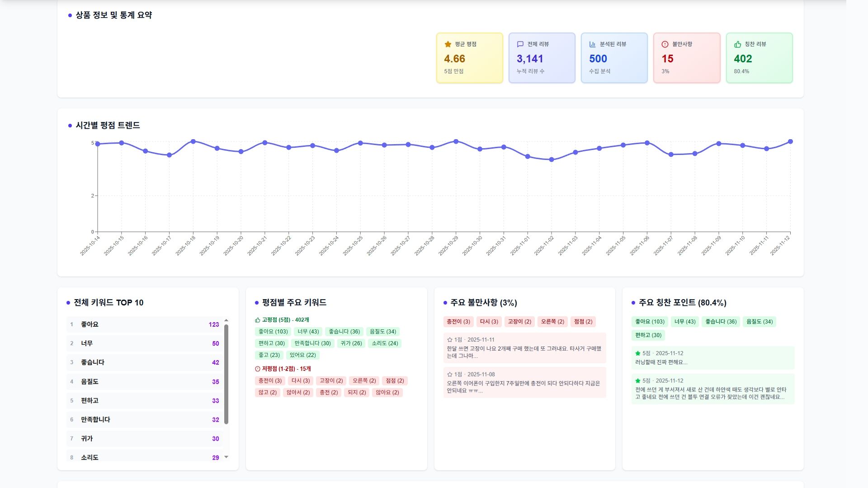Open the 2025-11-08 오른쪽 이어폰 complaint review
The width and height of the screenshot is (868, 488).
coord(524,383)
